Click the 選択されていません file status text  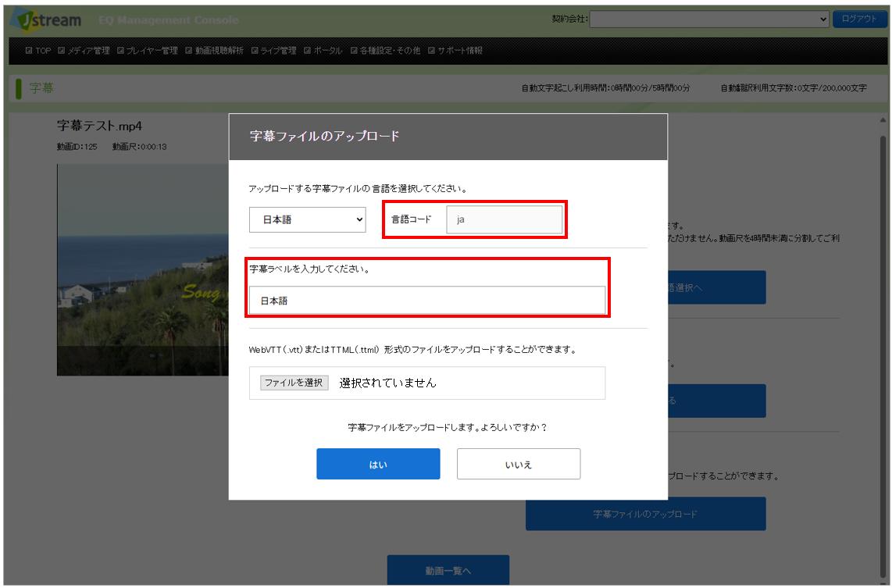pyautogui.click(x=388, y=383)
